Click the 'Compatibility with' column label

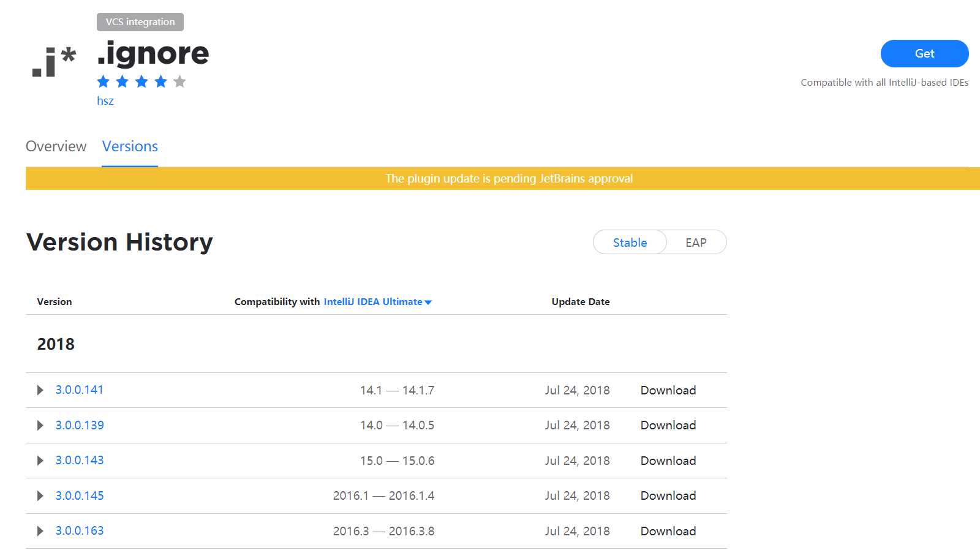pos(277,302)
